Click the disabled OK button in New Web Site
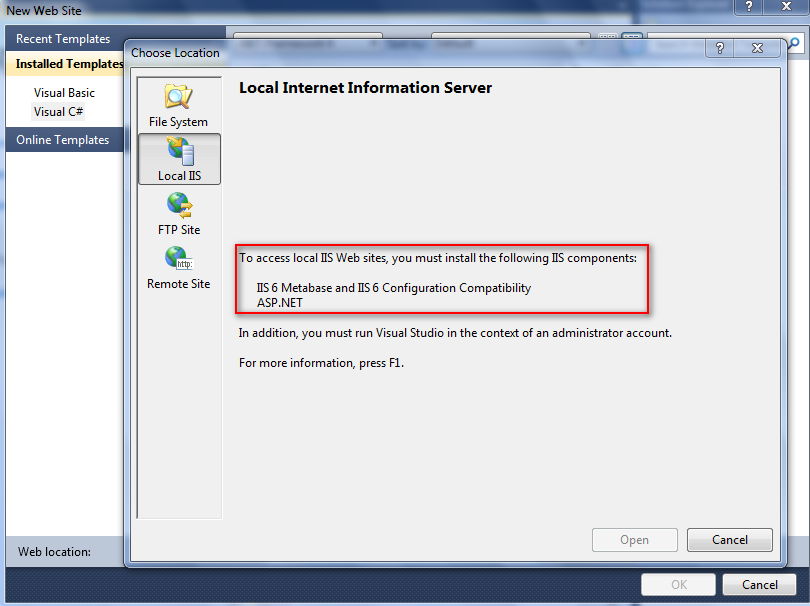Image resolution: width=810 pixels, height=606 pixels. click(678, 585)
